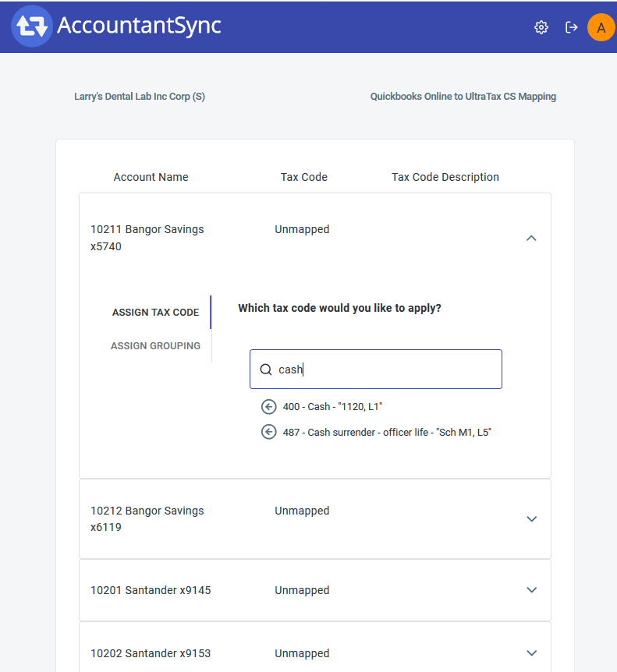This screenshot has width=617, height=672.
Task: Click inside the cash search field
Action: point(374,368)
